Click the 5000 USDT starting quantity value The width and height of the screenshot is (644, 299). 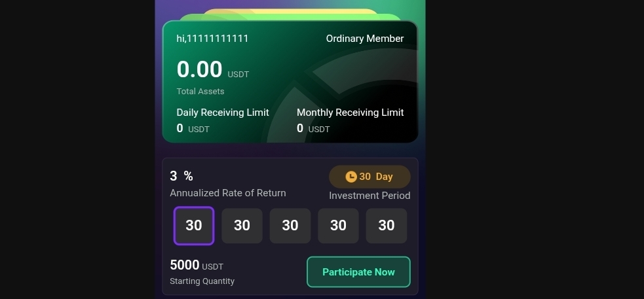[197, 266]
